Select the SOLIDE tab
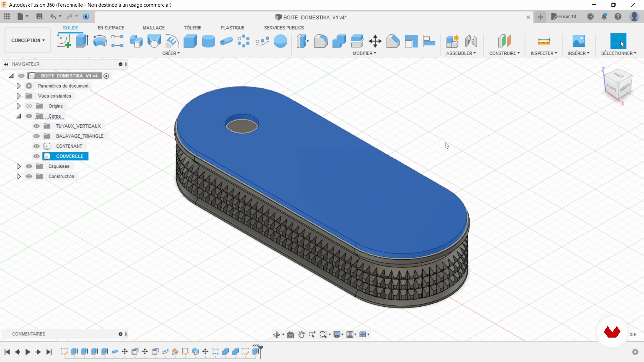The width and height of the screenshot is (644, 362). click(70, 28)
